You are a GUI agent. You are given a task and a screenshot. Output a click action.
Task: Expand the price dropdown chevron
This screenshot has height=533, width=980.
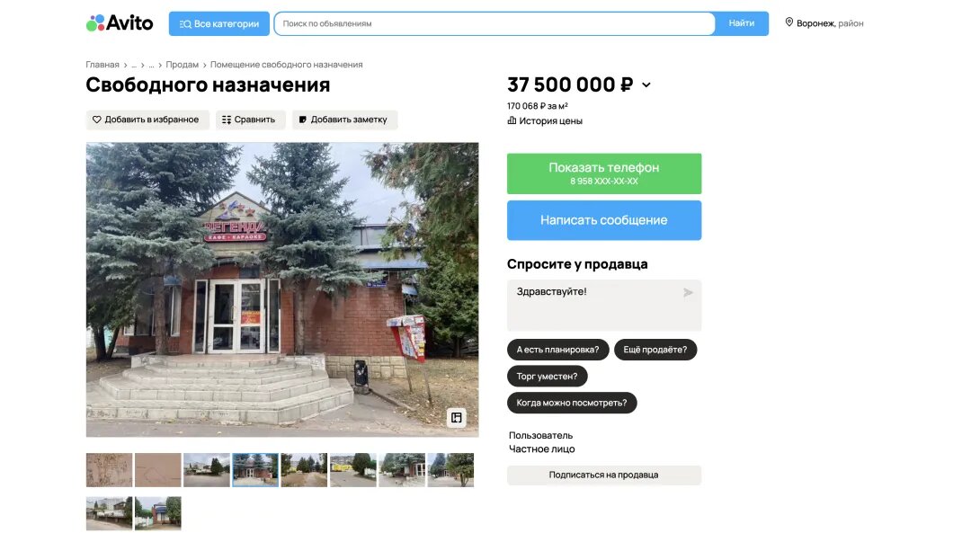point(646,85)
